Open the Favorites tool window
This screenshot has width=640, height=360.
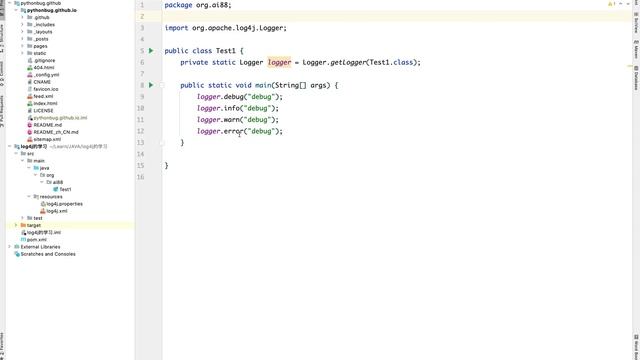(2, 346)
